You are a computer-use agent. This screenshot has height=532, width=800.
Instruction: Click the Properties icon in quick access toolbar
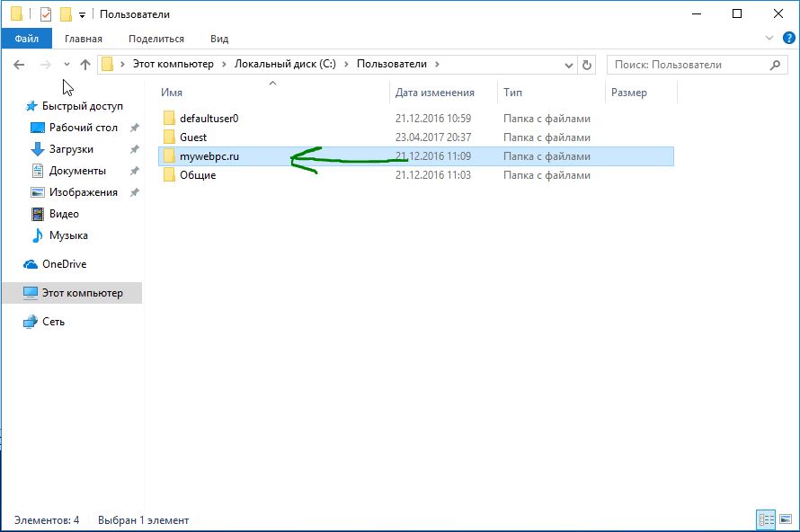pyautogui.click(x=46, y=14)
